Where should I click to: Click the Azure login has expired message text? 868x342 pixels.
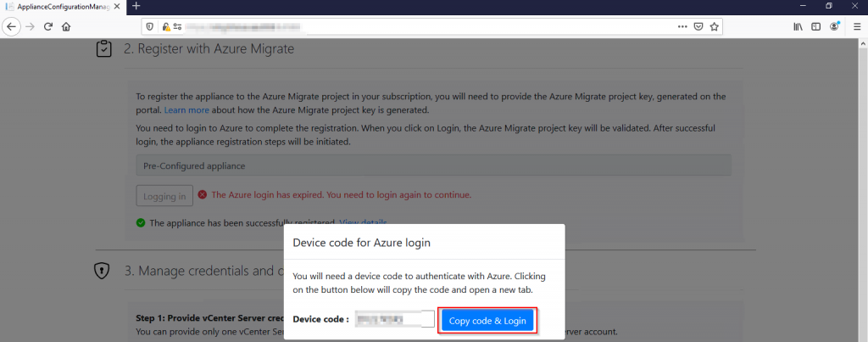click(342, 195)
